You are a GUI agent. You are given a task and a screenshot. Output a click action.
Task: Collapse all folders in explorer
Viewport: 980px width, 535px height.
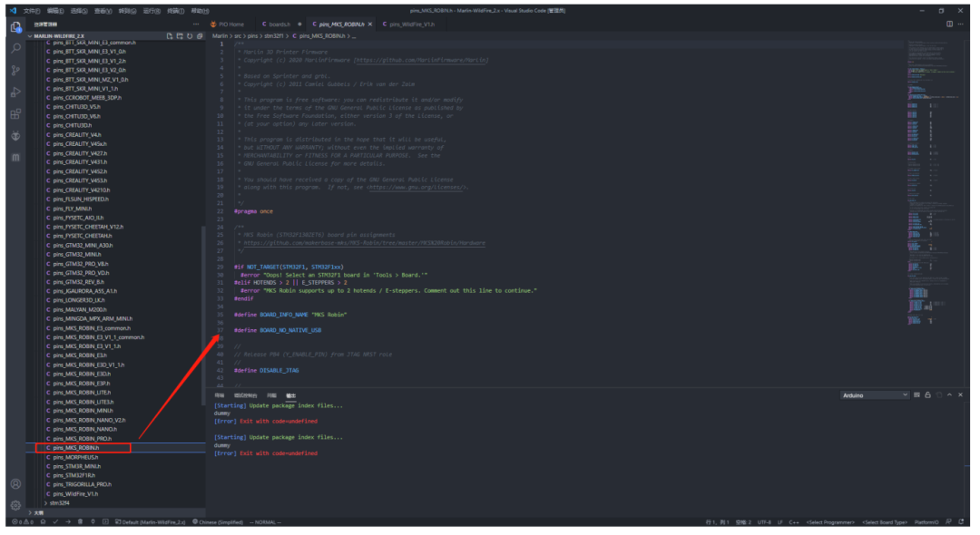[200, 36]
